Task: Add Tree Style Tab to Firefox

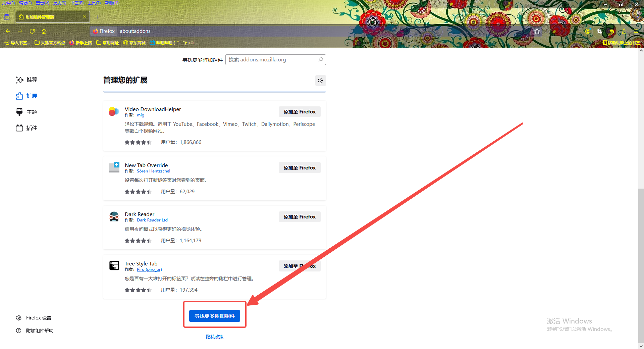Action: click(x=300, y=266)
